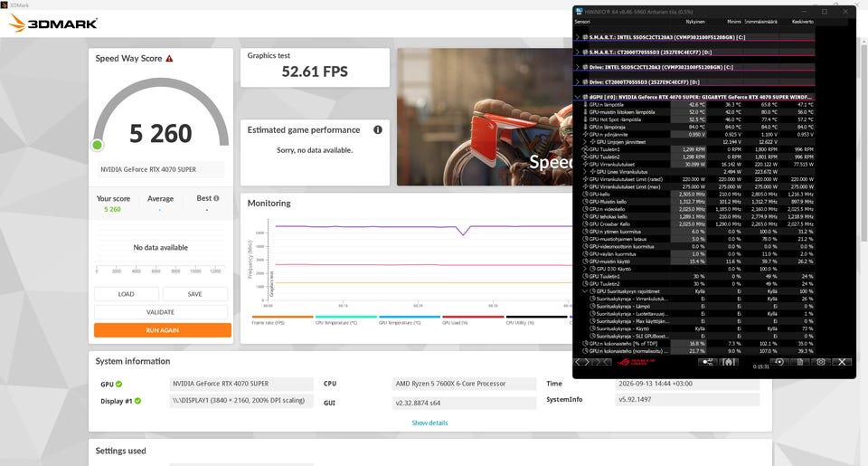This screenshot has width=868, height=466.
Task: Click the 5 260 score gauge
Action: click(x=161, y=117)
